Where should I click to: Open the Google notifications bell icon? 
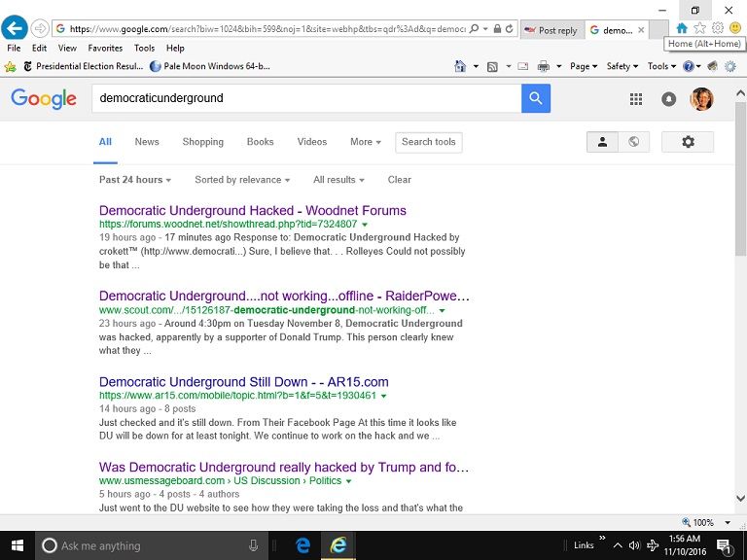click(x=669, y=99)
